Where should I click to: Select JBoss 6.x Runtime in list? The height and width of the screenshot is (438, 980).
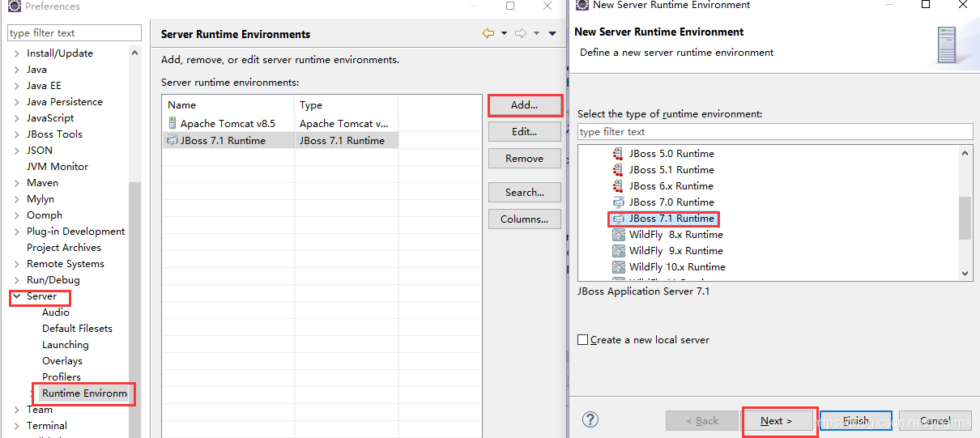[671, 186]
